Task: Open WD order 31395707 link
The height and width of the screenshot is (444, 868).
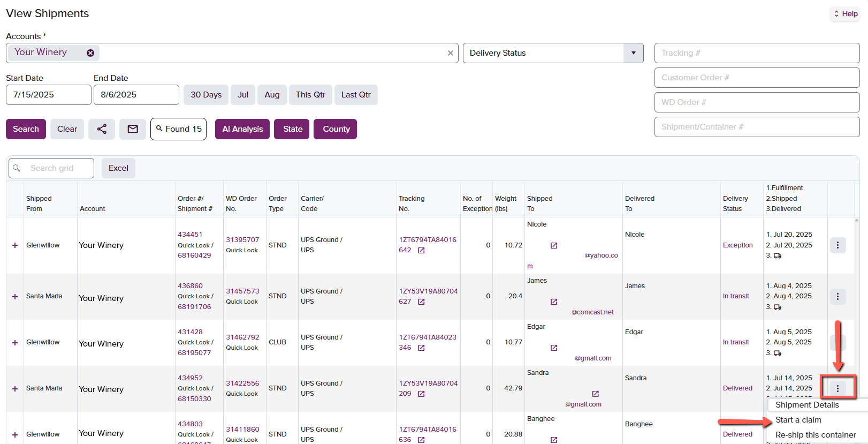Action: pyautogui.click(x=242, y=240)
